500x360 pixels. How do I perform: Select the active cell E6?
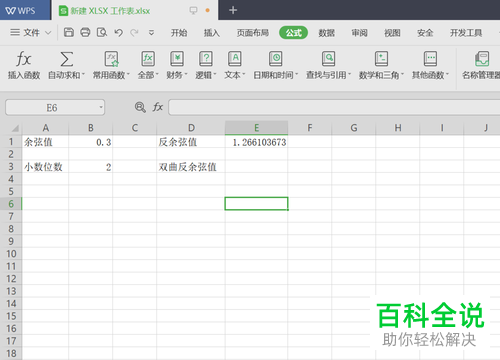[x=256, y=204]
